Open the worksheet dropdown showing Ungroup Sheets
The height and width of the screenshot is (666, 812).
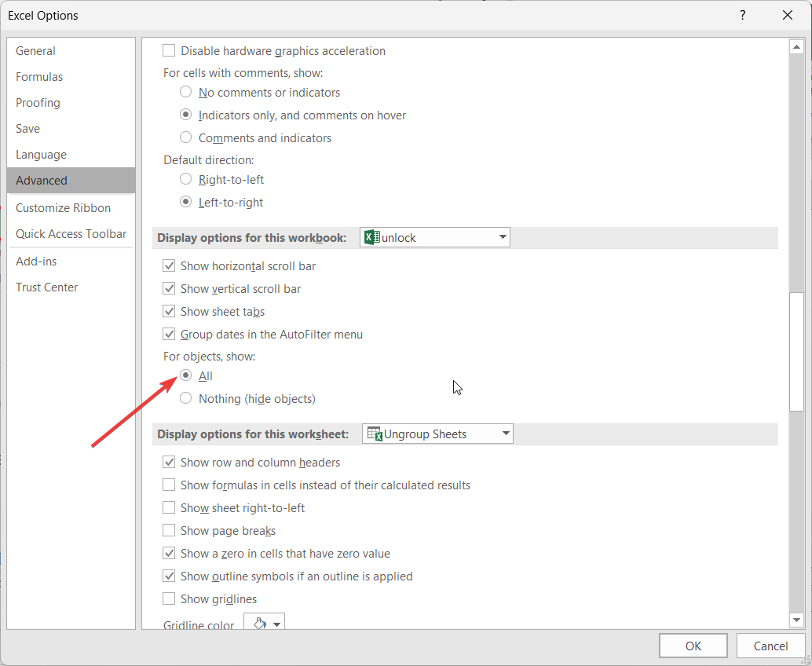click(437, 434)
